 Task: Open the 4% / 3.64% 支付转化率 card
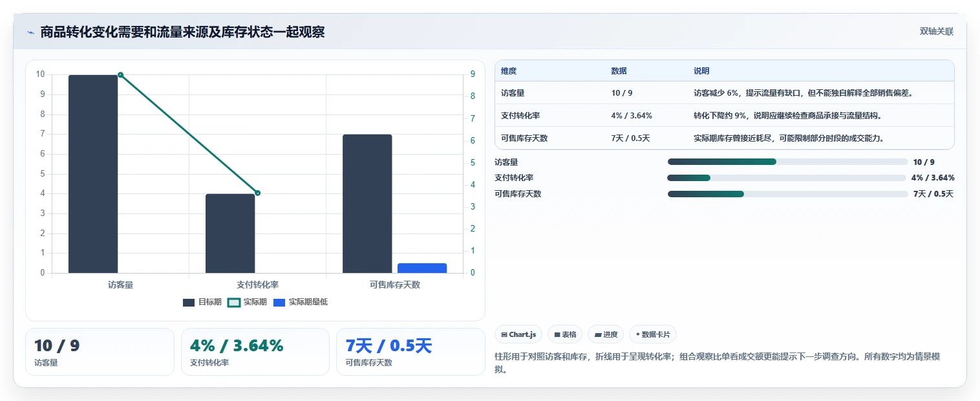[x=255, y=352]
